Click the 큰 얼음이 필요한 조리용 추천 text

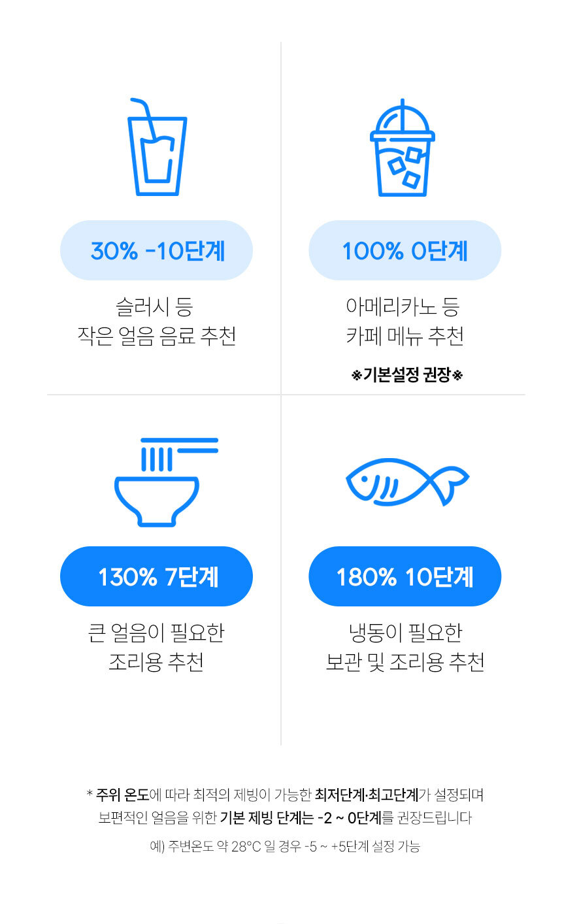click(157, 647)
